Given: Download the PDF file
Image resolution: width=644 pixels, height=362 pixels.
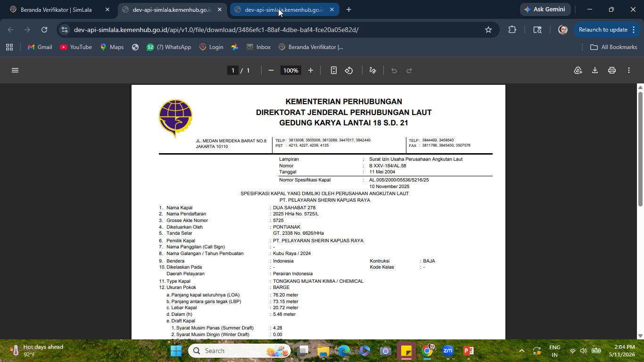Looking at the screenshot, I should tap(595, 70).
